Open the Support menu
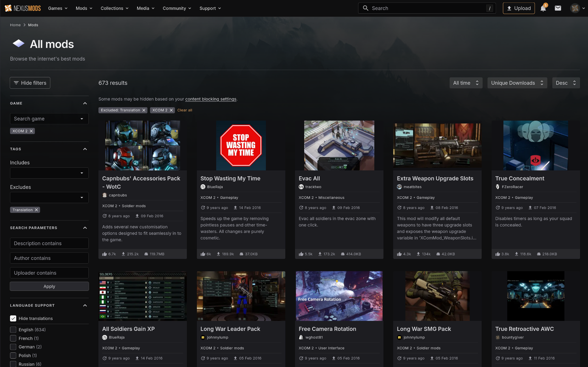The image size is (588, 367). [x=210, y=8]
